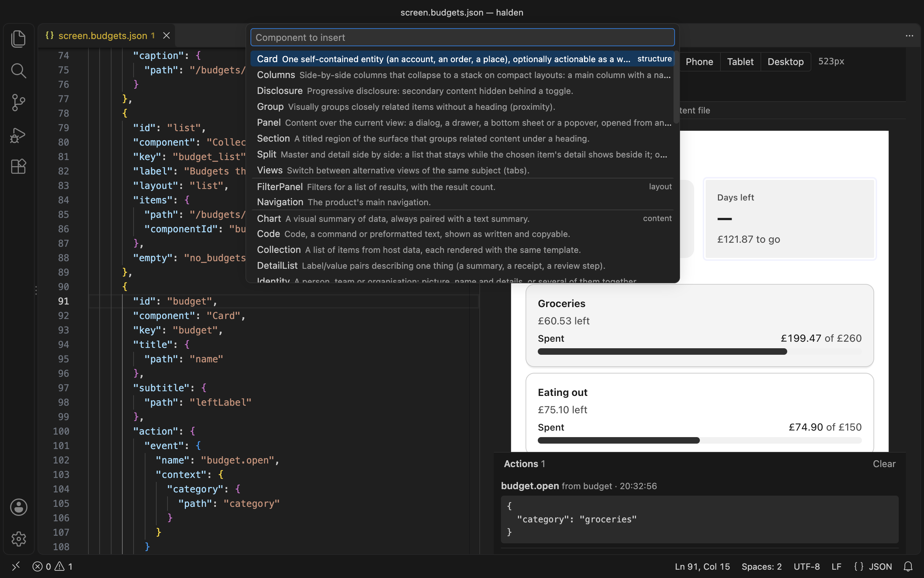
Task: Choose Chart from the component list
Action: click(462, 219)
